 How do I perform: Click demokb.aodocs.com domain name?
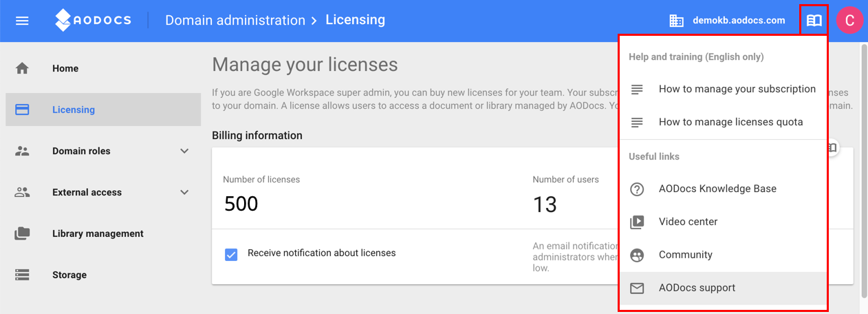[x=739, y=21]
